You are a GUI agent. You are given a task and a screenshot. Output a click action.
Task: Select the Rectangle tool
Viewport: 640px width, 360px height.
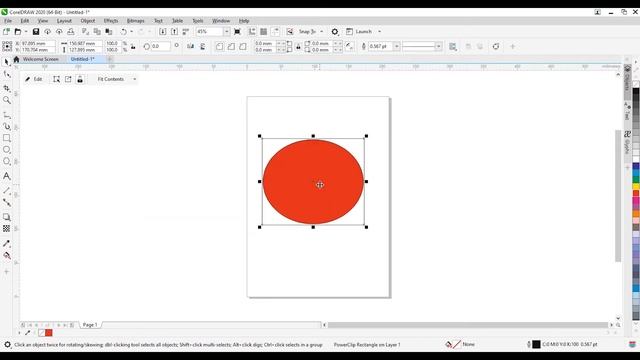pos(7,138)
